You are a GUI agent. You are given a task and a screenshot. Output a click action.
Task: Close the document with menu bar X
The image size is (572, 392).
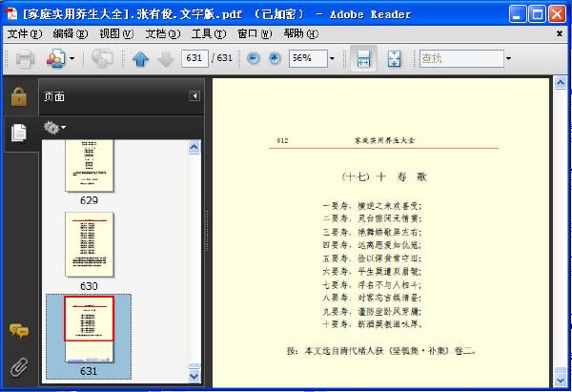(x=560, y=33)
